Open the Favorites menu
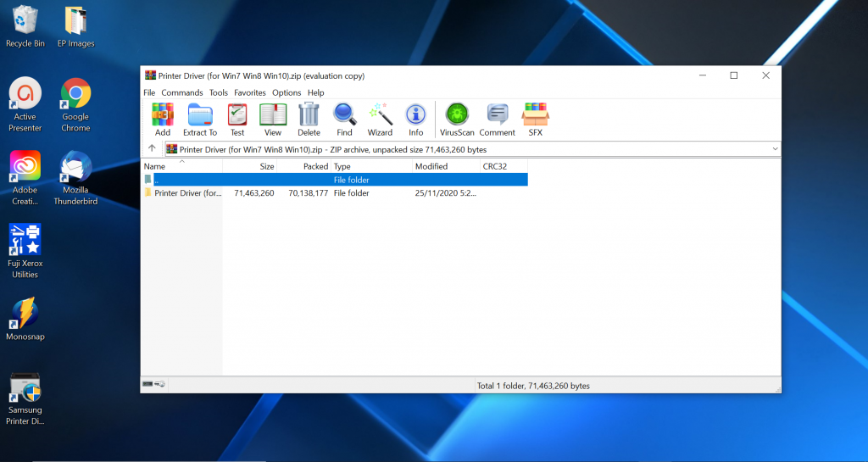The height and width of the screenshot is (462, 868). [250, 92]
